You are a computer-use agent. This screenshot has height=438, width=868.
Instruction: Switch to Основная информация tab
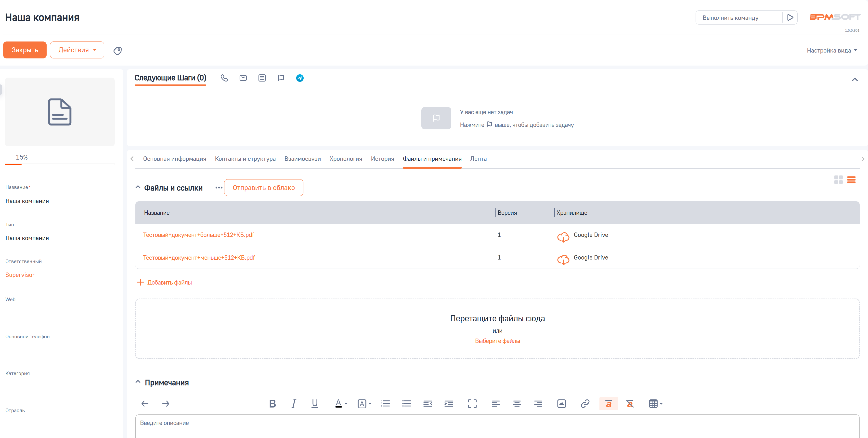point(174,159)
